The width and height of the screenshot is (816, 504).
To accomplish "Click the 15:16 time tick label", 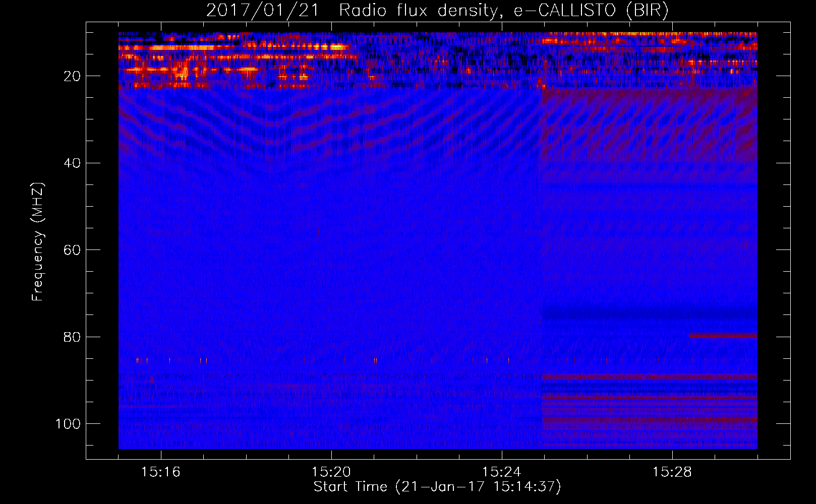I will [x=161, y=472].
